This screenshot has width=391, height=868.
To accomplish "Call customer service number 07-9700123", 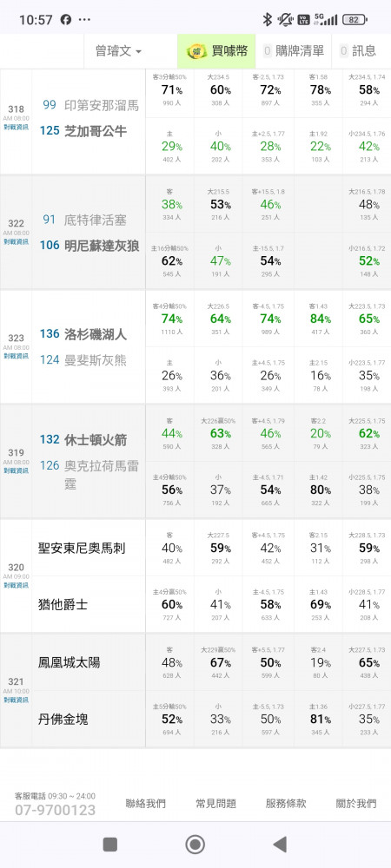I will coord(56,811).
